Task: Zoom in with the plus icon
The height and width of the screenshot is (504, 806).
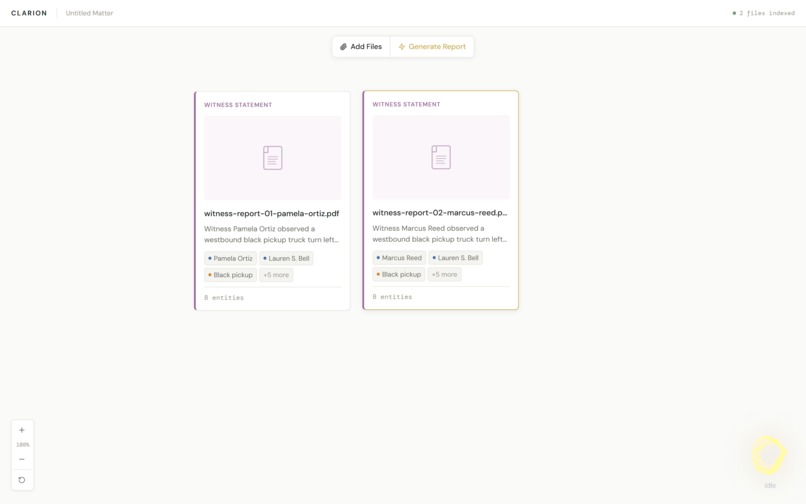Action: click(x=22, y=430)
